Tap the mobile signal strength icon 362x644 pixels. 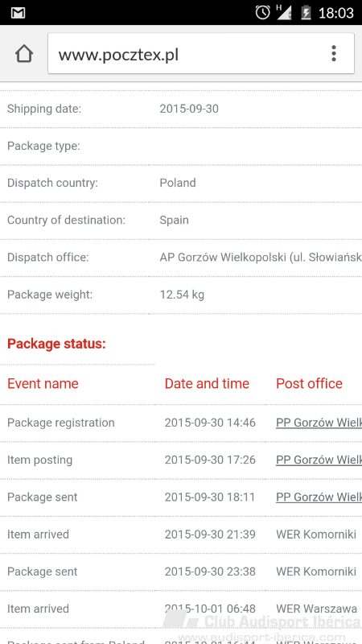284,12
